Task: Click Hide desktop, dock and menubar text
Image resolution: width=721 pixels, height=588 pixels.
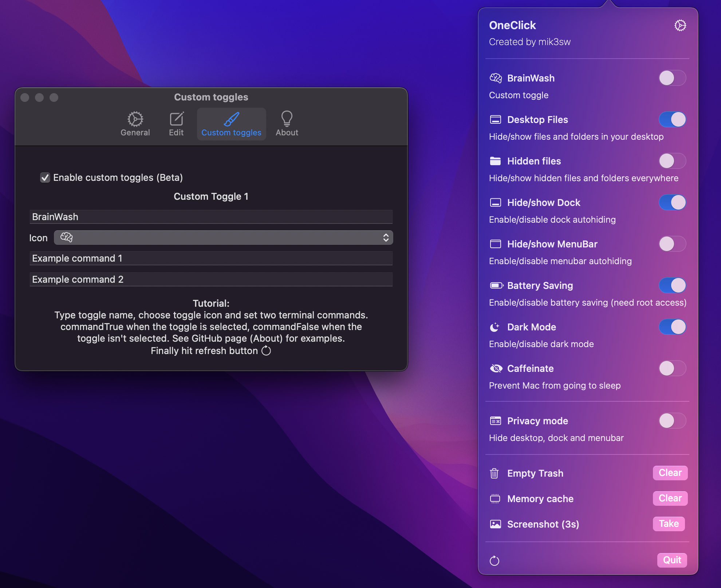Action: click(556, 438)
